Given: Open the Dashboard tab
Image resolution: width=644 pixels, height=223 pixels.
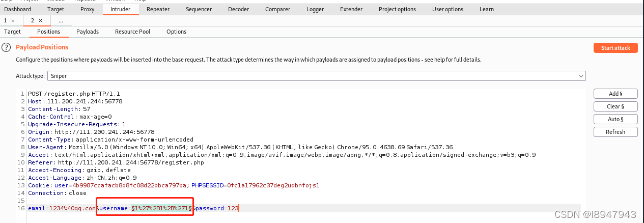Looking at the screenshot, I should (18, 9).
